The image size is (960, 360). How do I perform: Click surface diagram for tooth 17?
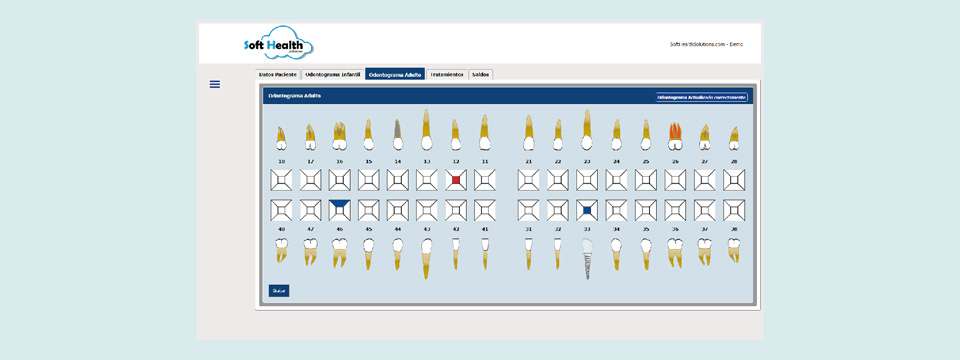coord(310,180)
